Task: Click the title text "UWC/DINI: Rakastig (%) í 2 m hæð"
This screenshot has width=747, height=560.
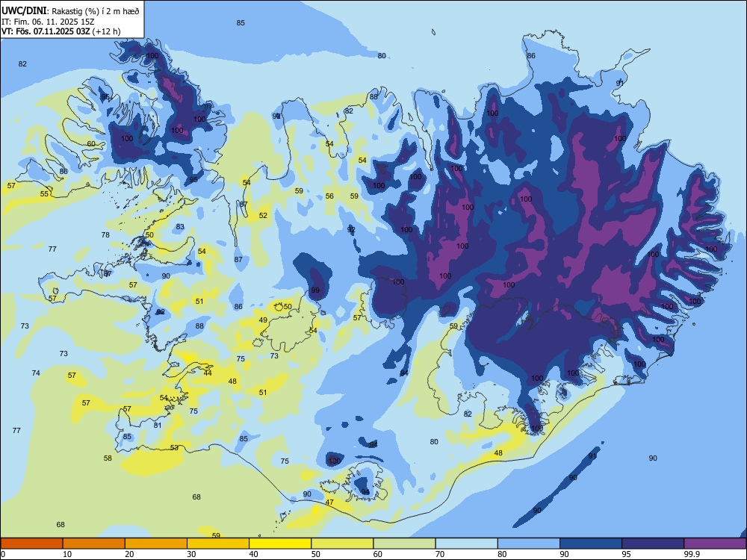Action: point(70,10)
